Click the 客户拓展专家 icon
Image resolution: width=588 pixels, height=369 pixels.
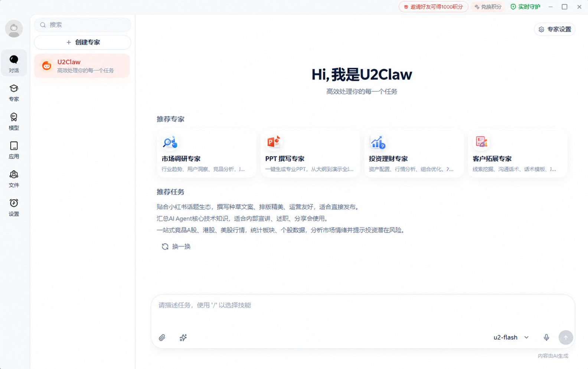pos(481,142)
